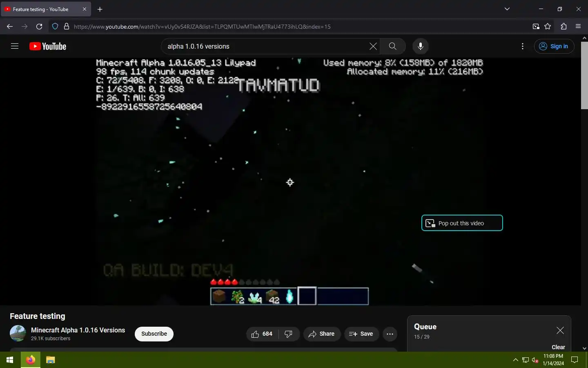Screen dimensions: 588x368
Task: Dislike the Feature testing video
Action: 289,334
